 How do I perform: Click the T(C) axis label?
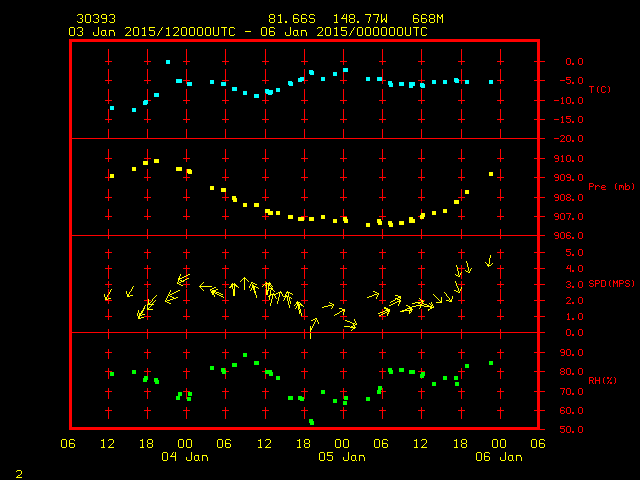click(600, 89)
